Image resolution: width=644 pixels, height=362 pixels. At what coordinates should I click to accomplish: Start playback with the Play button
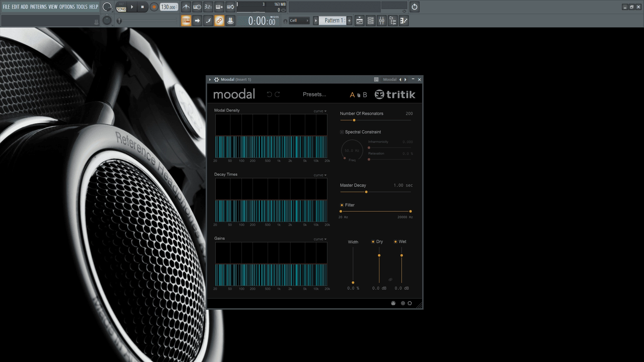pyautogui.click(x=132, y=7)
